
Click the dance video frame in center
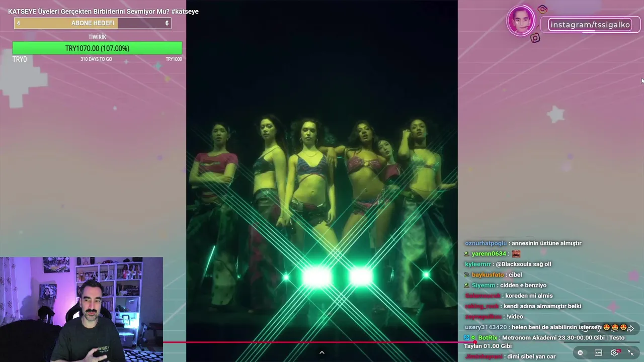pos(322,181)
